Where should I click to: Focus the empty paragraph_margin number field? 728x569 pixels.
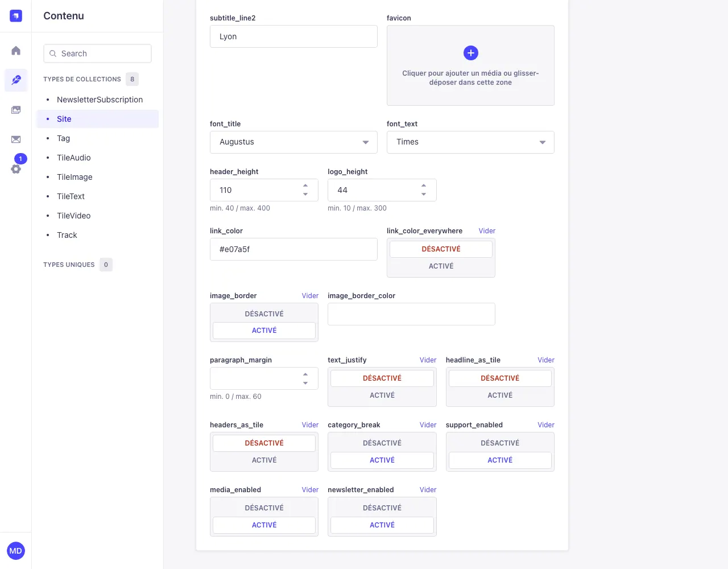(x=264, y=379)
